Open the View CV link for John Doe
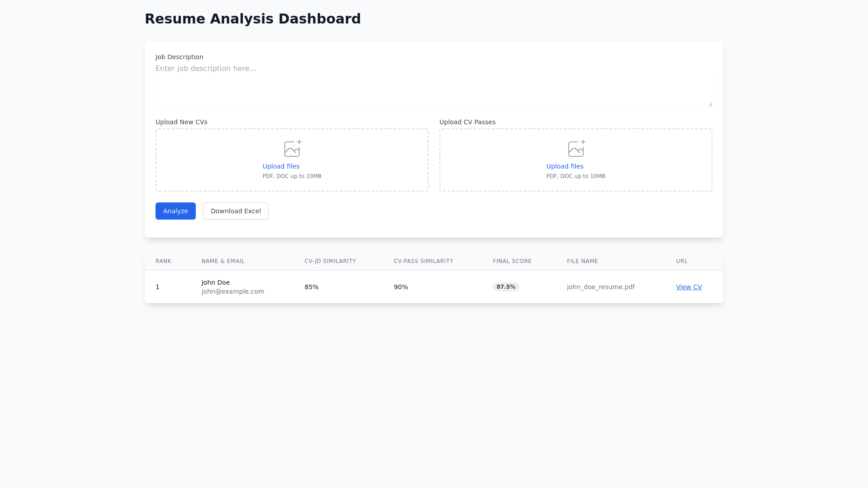The image size is (868, 488). [689, 287]
